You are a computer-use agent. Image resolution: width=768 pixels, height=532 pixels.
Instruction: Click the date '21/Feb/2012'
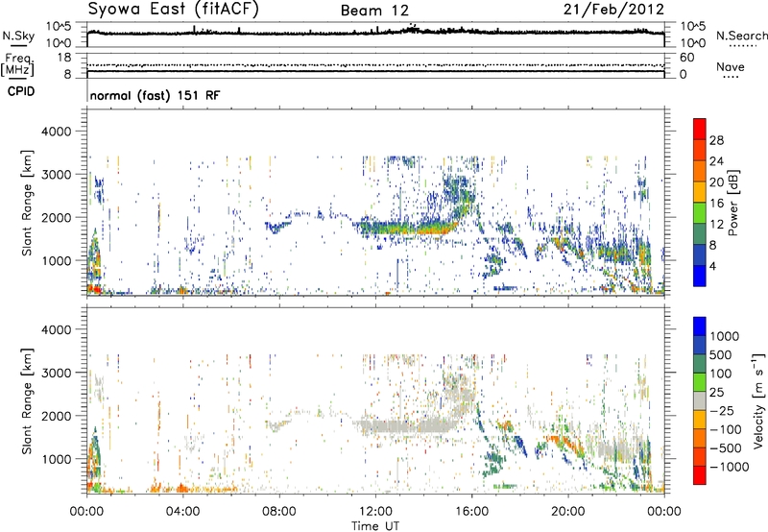coord(613,10)
